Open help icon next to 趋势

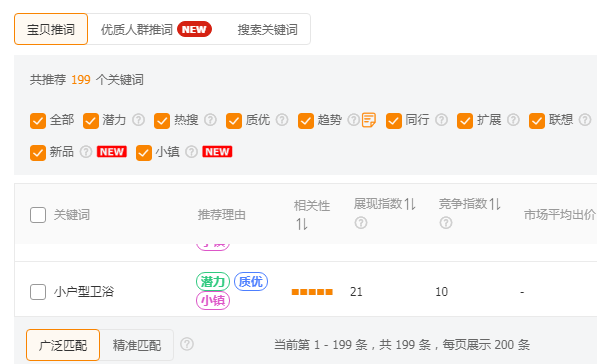click(x=354, y=120)
